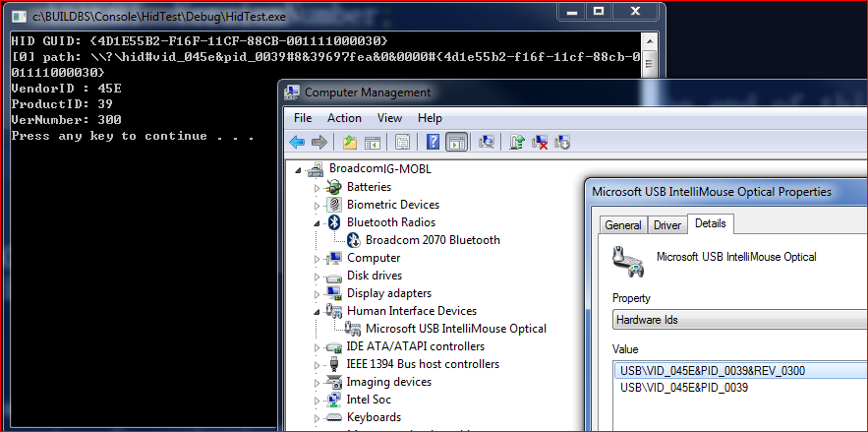
Task: Open the View menu
Action: point(389,118)
